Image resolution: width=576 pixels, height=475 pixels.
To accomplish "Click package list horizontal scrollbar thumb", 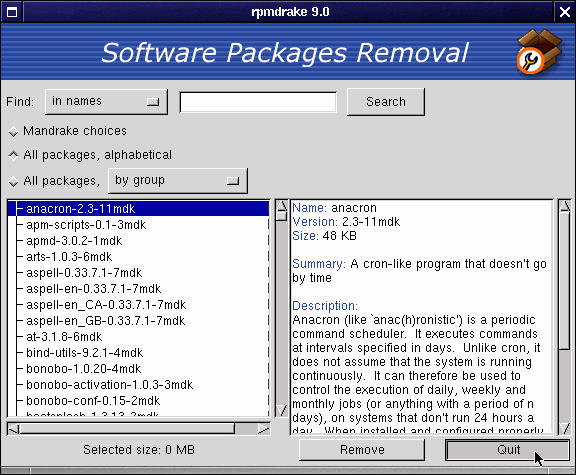I will (x=127, y=429).
